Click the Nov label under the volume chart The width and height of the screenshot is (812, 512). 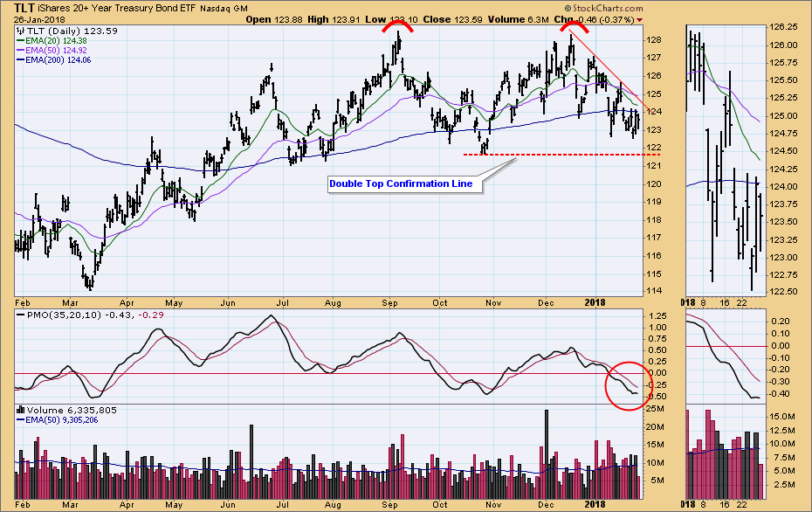(493, 505)
